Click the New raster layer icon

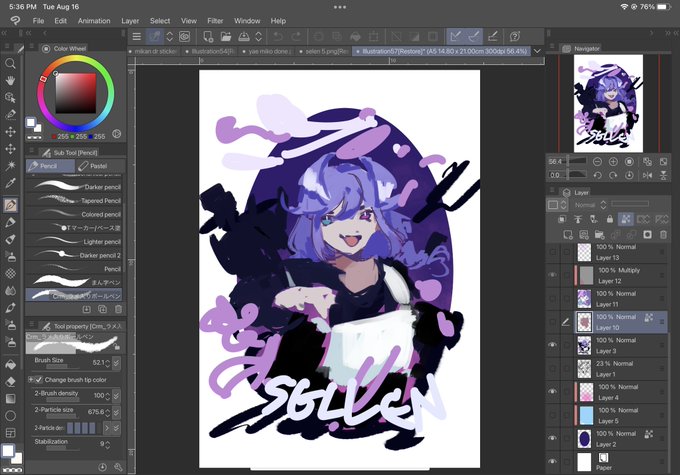click(x=568, y=235)
